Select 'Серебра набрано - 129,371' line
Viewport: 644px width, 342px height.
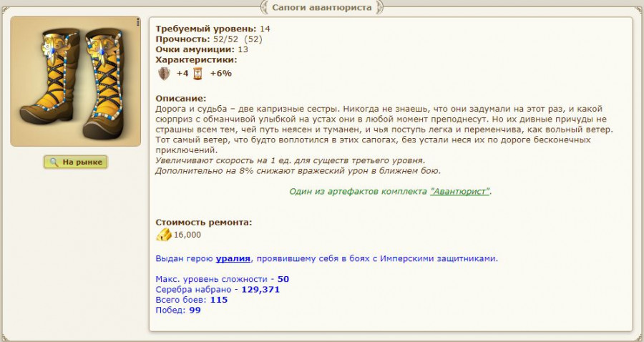coord(218,290)
